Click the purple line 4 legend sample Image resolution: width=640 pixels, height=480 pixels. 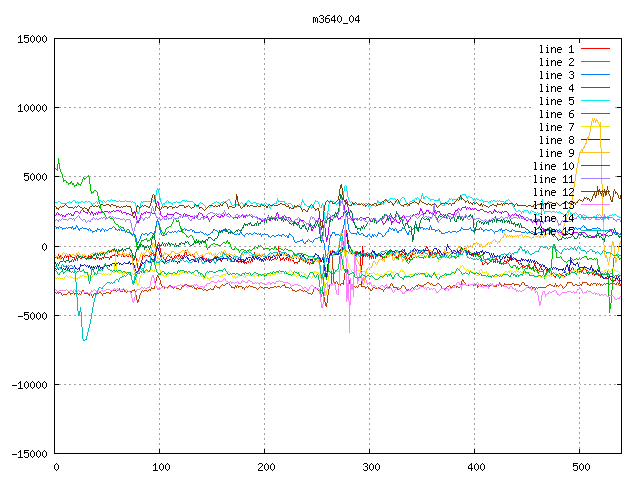click(596, 88)
